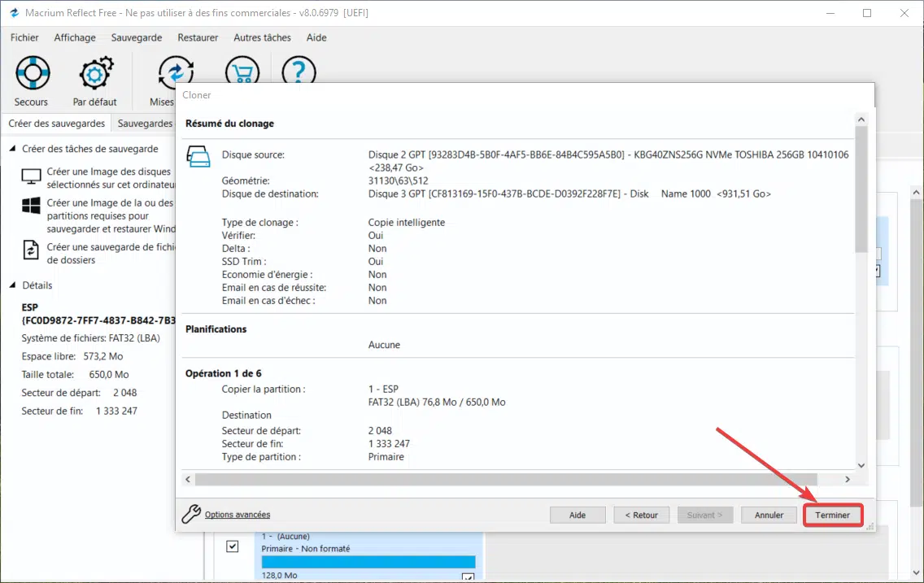
Task: Click the geometry value '31130\63\512'
Action: (x=399, y=181)
